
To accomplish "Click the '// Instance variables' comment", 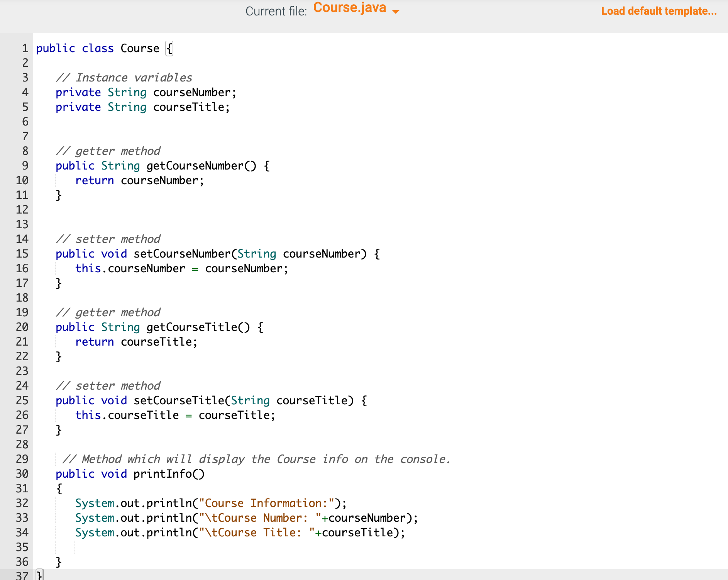I will (x=124, y=78).
